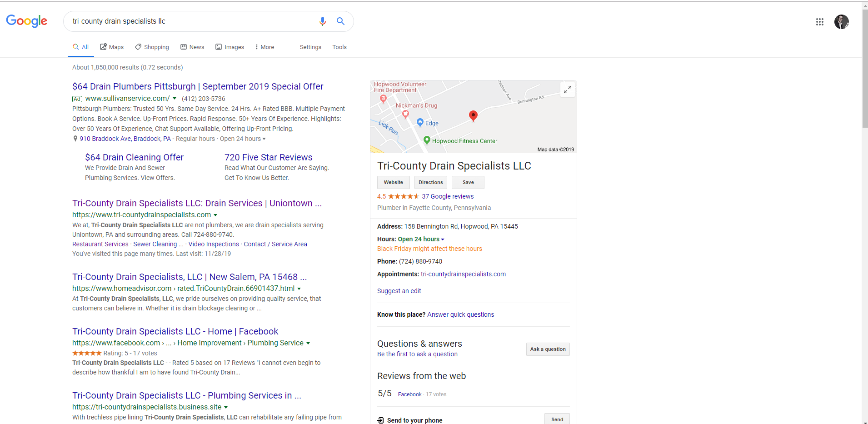Open the dropdown beside the homeadvisor.com URL
868x424 pixels.
click(x=299, y=289)
